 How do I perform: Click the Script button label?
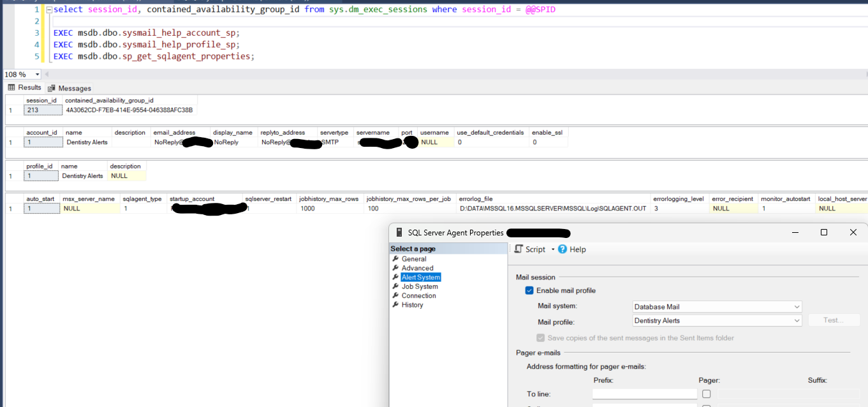click(535, 249)
